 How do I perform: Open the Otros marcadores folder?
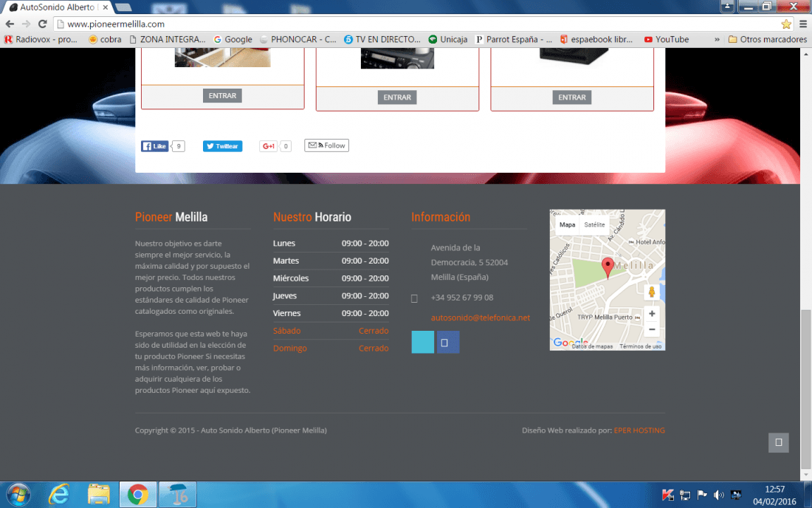pos(768,39)
